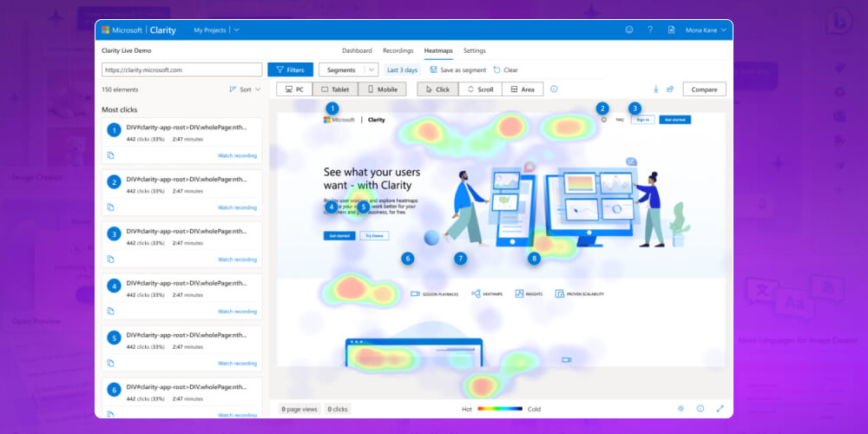
Task: Go to the Recordings tab
Action: 398,50
